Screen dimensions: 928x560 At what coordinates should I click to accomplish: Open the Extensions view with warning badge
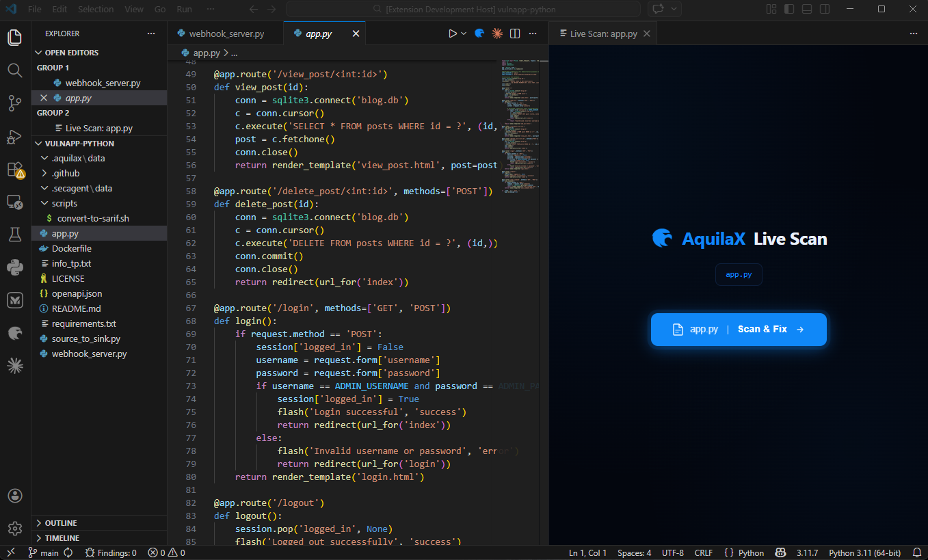14,169
